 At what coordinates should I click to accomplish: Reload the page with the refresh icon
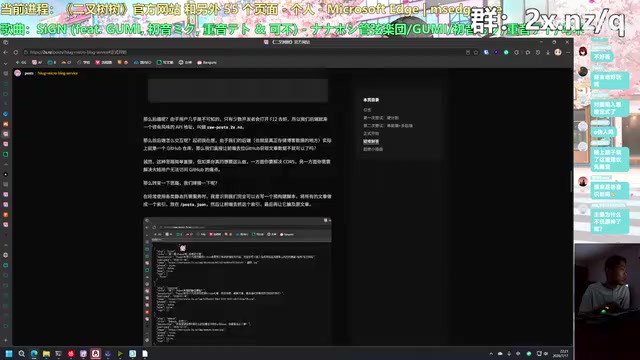pyautogui.click(x=16, y=52)
